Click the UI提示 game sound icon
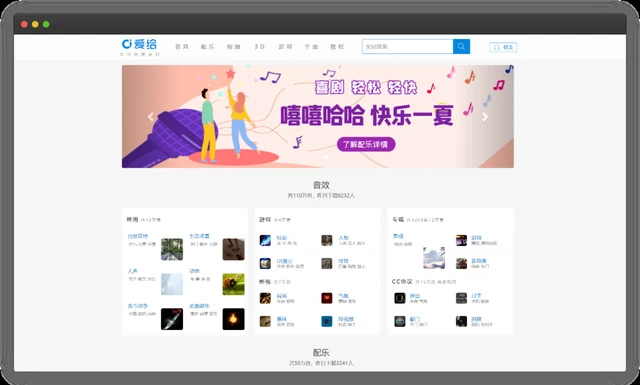Image resolution: width=640 pixels, height=385 pixels. [x=265, y=263]
